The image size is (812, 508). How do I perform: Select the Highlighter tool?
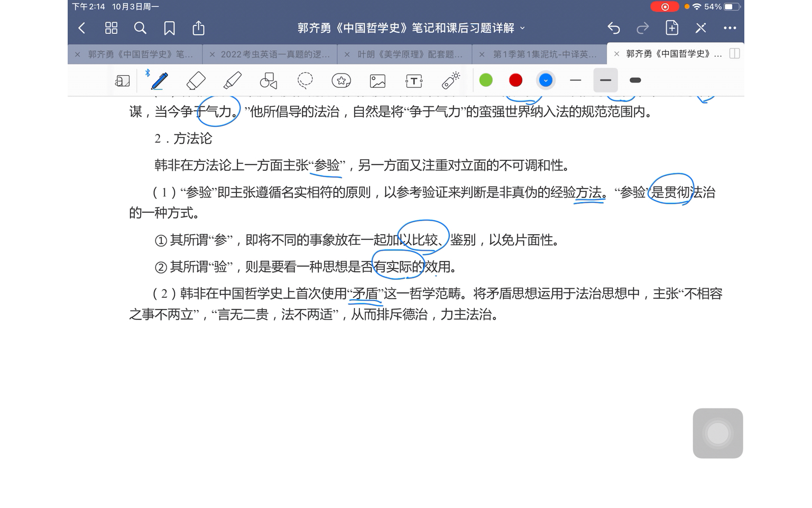pos(233,80)
